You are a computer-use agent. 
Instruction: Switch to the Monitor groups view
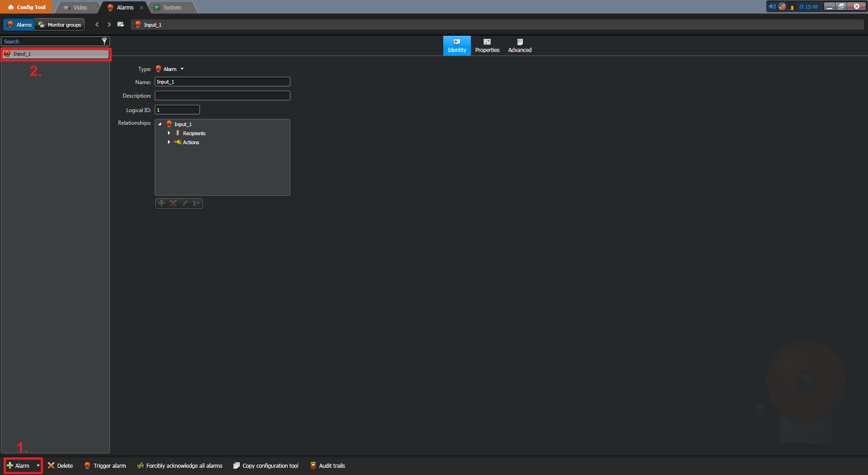(60, 24)
